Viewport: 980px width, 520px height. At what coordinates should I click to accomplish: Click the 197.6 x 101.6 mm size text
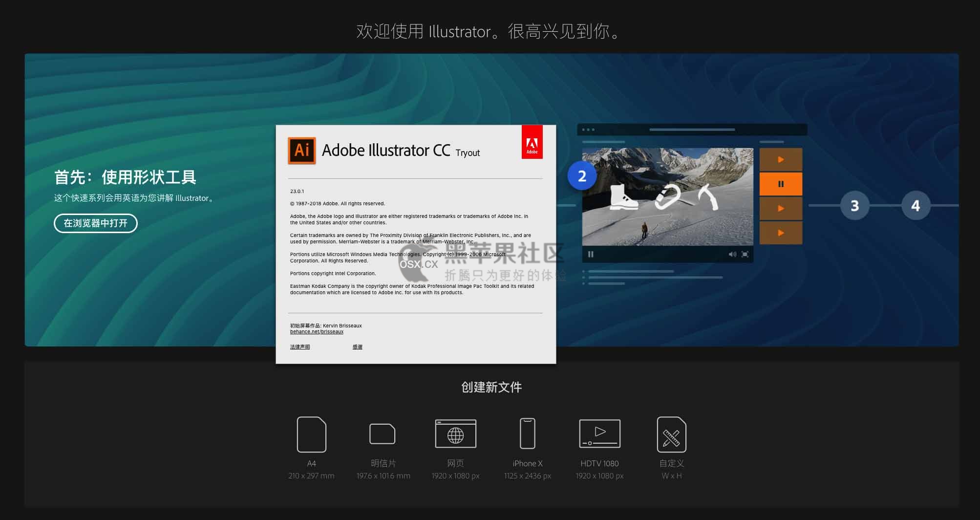click(x=383, y=476)
